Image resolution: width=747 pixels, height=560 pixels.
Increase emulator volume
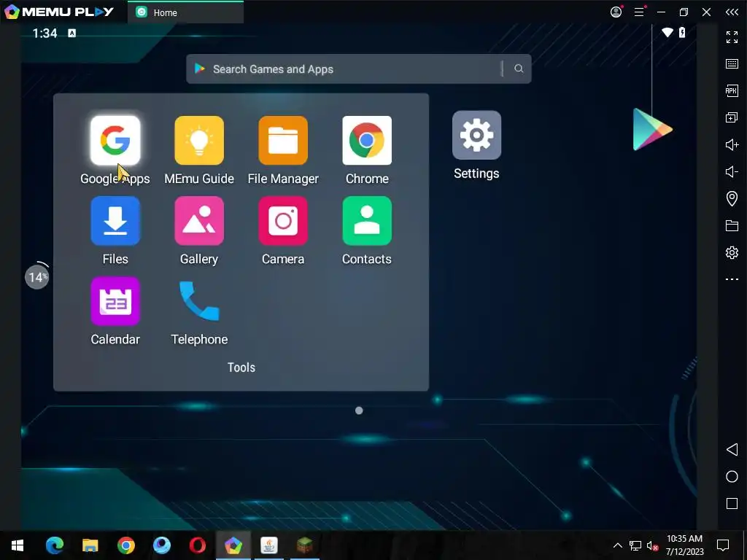coord(732,145)
